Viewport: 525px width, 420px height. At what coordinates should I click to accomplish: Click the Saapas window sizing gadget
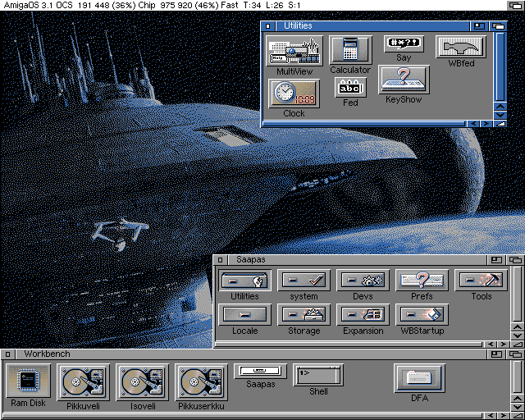pos(518,345)
